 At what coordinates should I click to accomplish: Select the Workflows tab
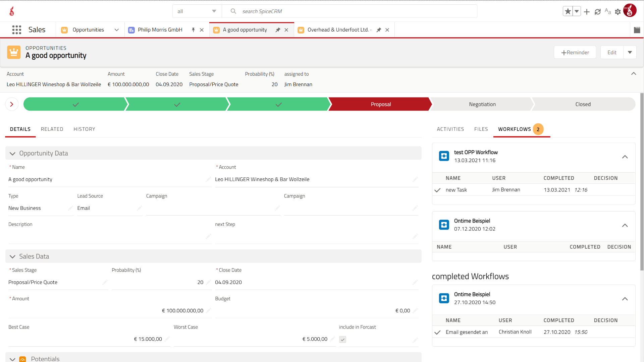(x=522, y=129)
